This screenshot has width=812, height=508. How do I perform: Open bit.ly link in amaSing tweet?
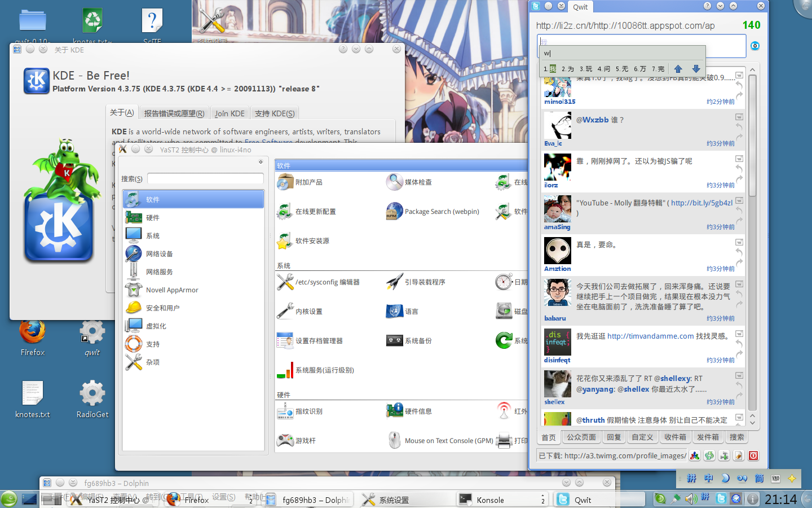point(701,203)
